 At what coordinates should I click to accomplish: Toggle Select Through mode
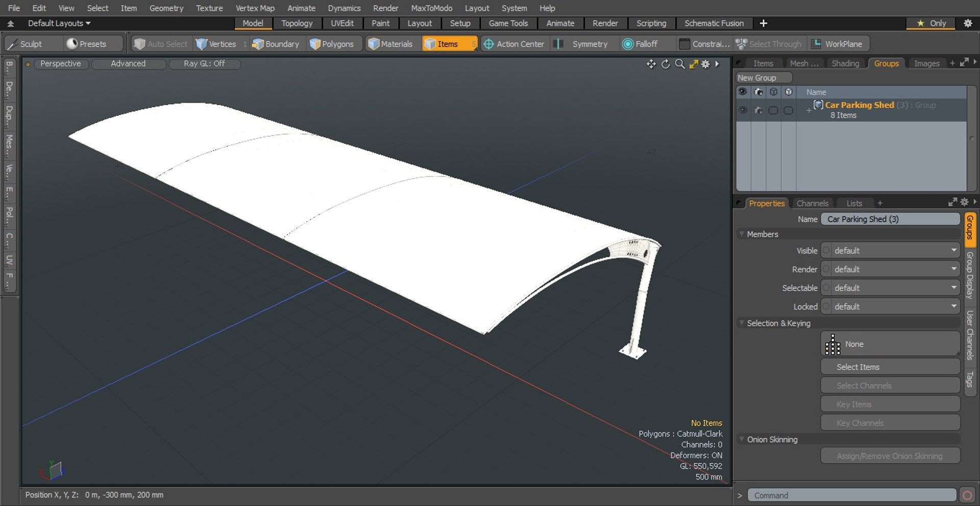click(x=769, y=44)
